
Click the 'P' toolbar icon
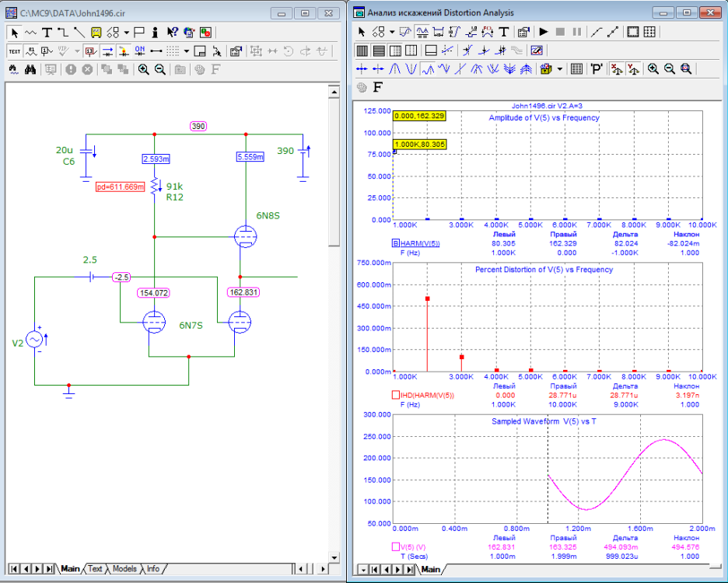597,68
